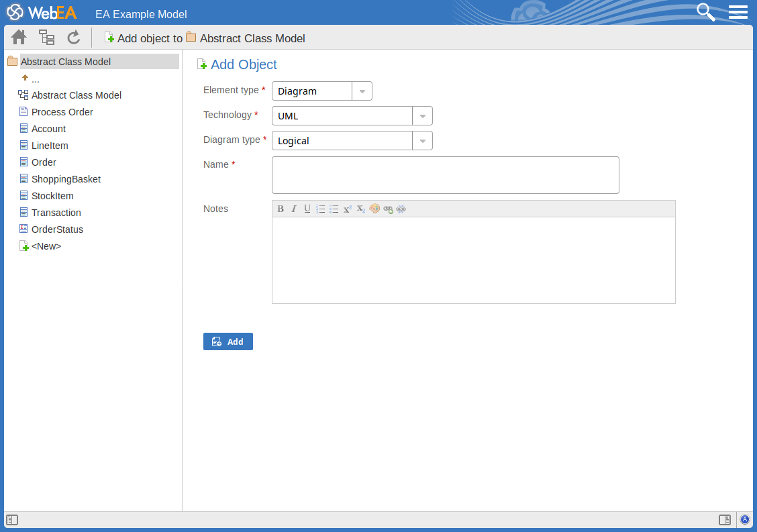Open the search magnifier icon

(x=705, y=12)
